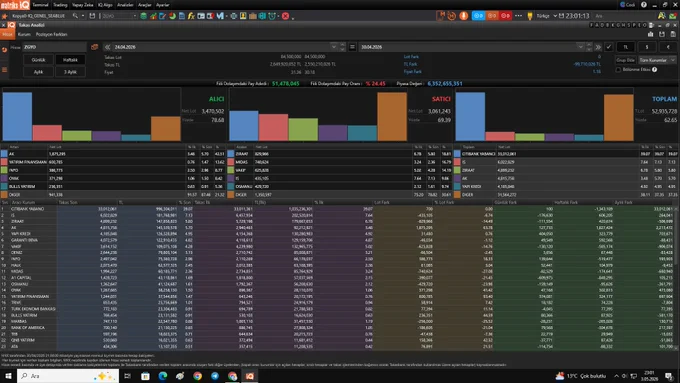Click the three dots more options icon

518,16
